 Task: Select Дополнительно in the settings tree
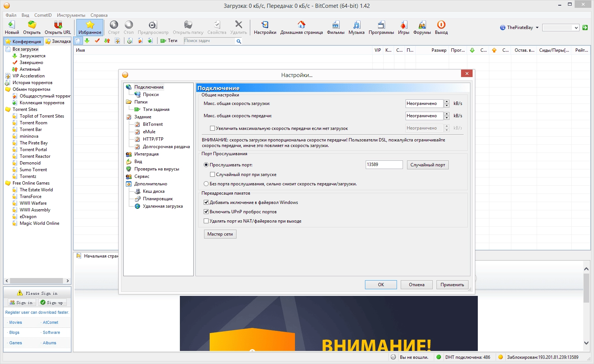150,184
